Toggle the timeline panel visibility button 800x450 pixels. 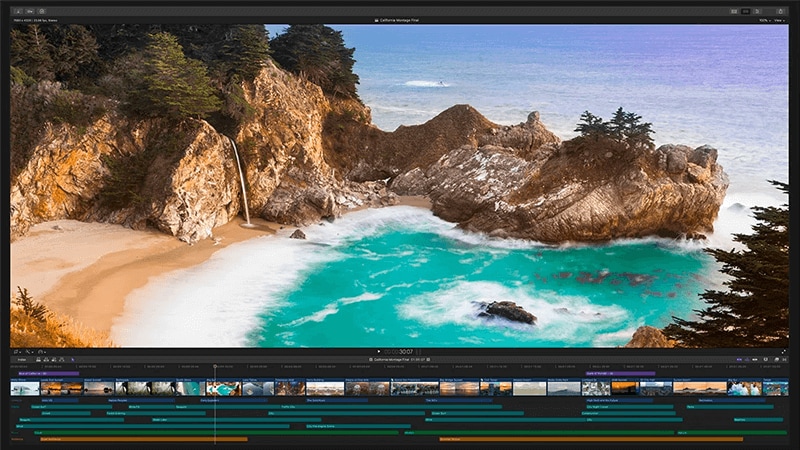(745, 11)
